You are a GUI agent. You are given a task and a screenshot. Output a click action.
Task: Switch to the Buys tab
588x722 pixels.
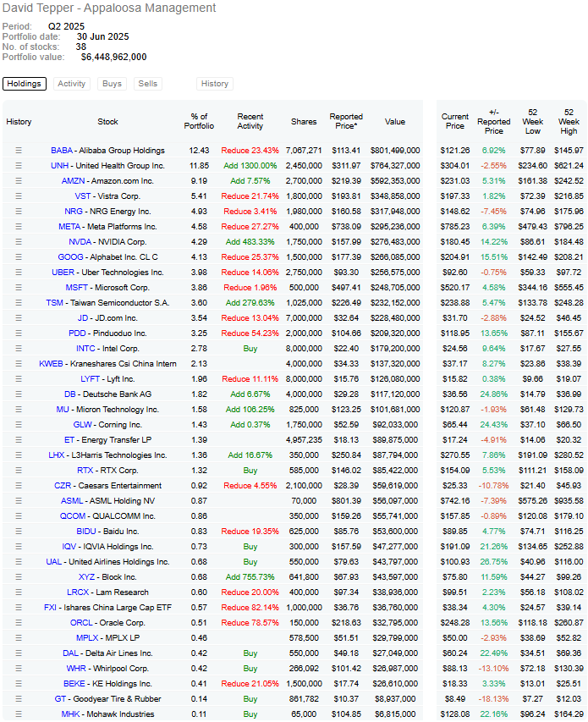click(112, 84)
